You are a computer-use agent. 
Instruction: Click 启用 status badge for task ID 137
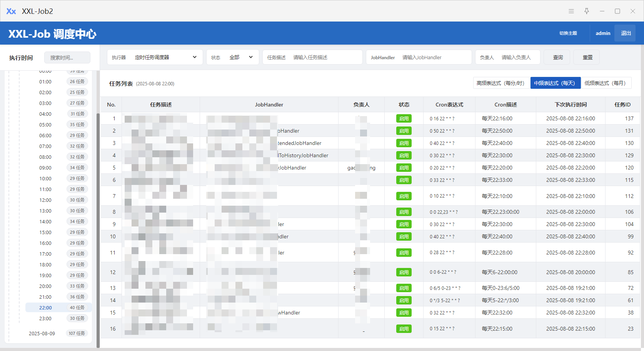(404, 118)
